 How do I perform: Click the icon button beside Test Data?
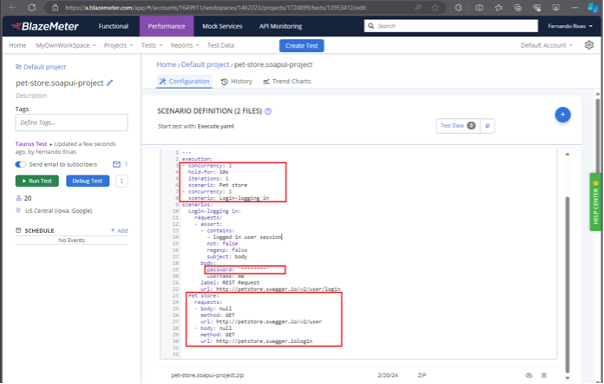coord(487,126)
